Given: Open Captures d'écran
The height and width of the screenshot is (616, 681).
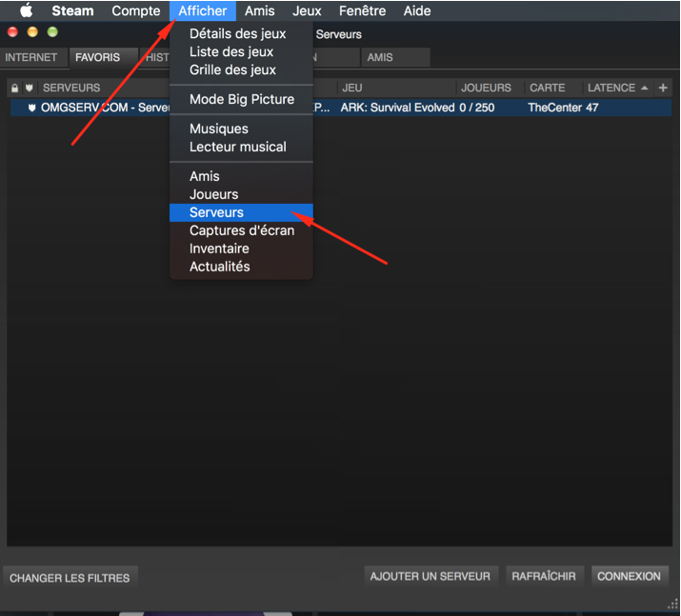Looking at the screenshot, I should 241,230.
